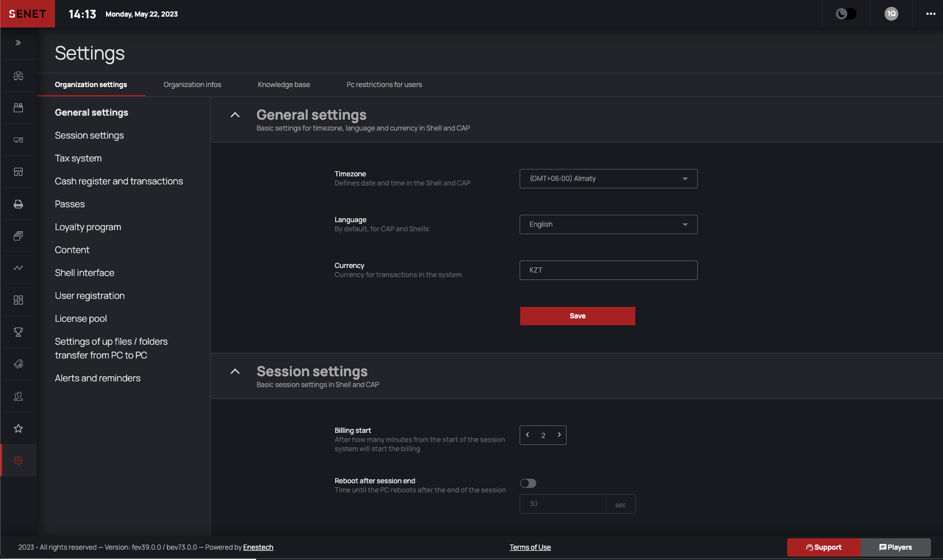
Task: Open the reception desk sidebar icon
Action: (x=18, y=108)
